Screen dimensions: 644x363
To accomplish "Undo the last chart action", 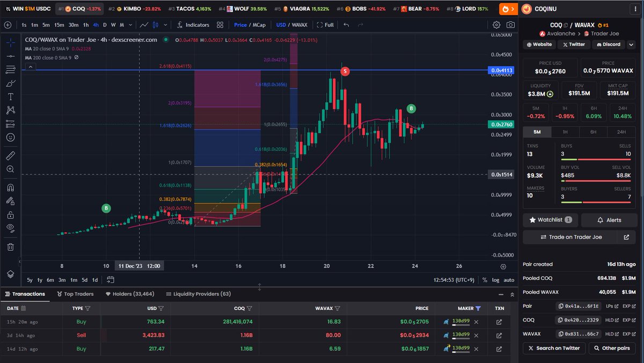I will click(x=346, y=25).
